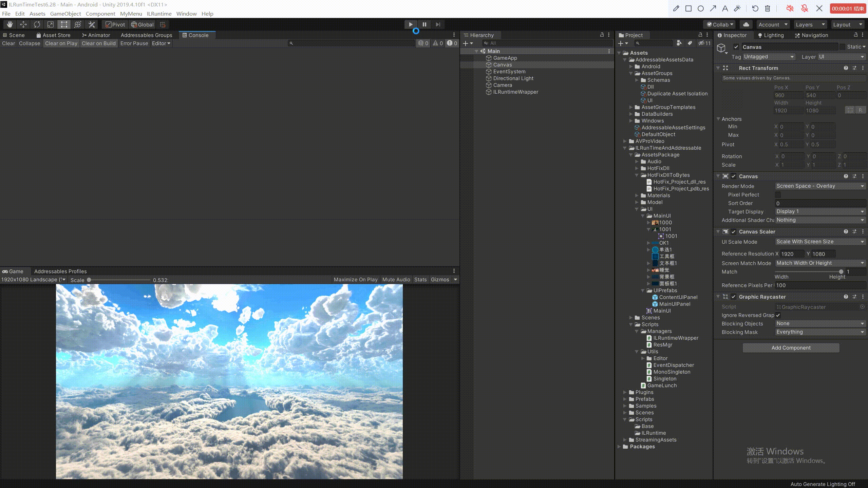Click the Add Component button
Image resolution: width=868 pixels, height=488 pixels.
pos(791,348)
